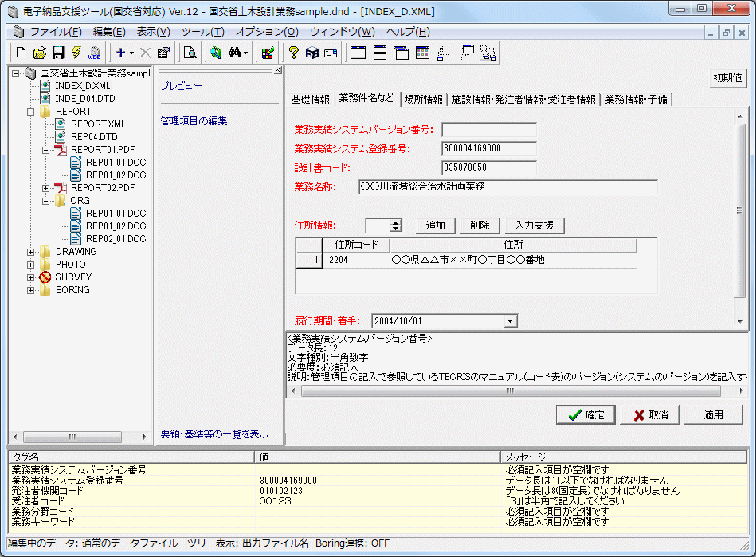Click the 業務名称 input field
This screenshot has height=557, width=756.
coord(508,186)
